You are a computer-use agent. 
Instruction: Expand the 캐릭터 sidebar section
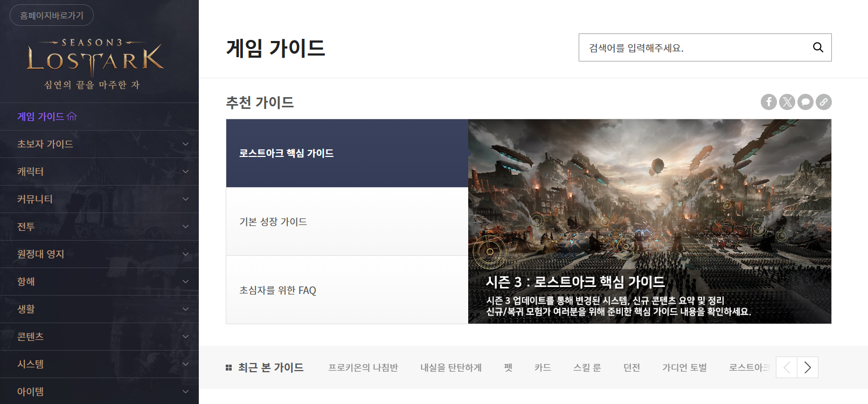pyautogui.click(x=99, y=172)
